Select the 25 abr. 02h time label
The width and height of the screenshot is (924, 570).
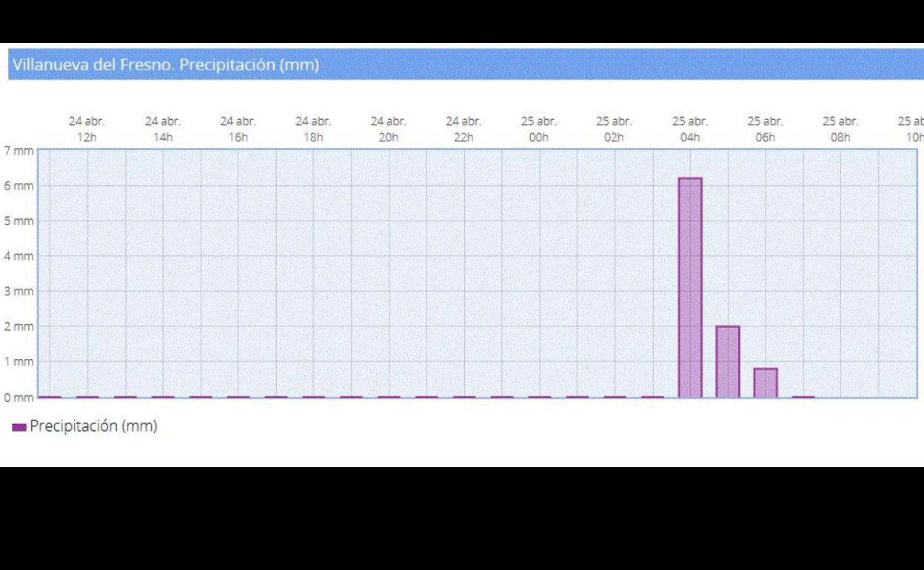coord(615,130)
